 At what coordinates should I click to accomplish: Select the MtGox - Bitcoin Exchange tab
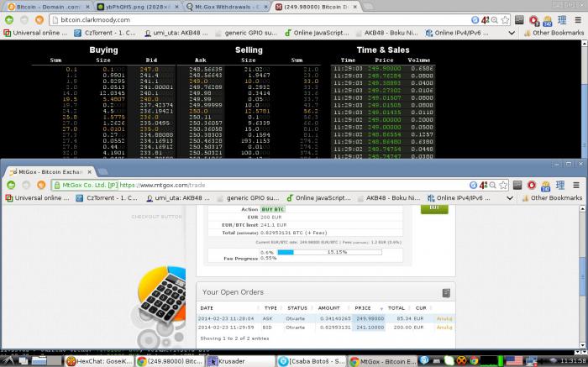(50, 172)
